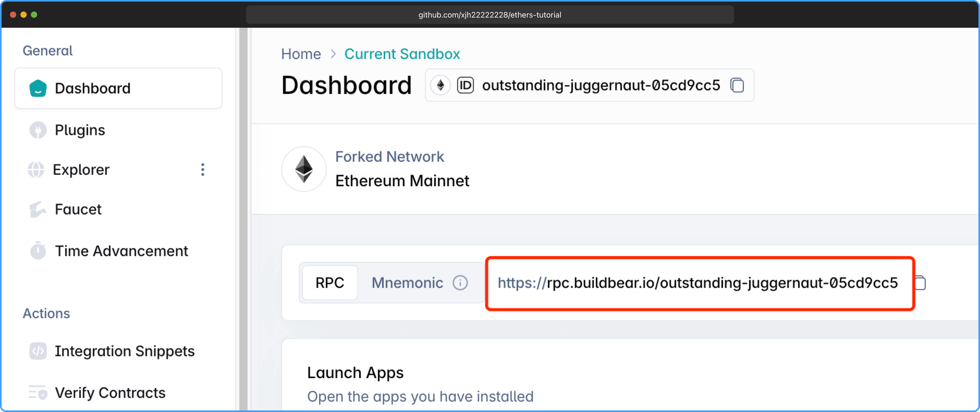
Task: Open Integration Snippets
Action: pos(125,351)
